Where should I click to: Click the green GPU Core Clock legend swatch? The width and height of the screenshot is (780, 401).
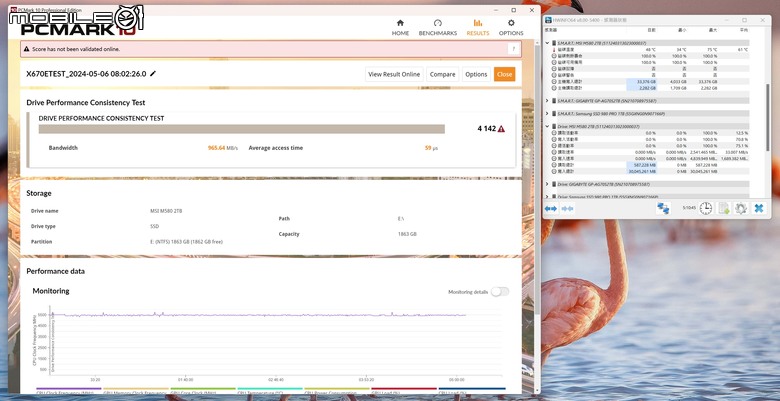coord(203,389)
